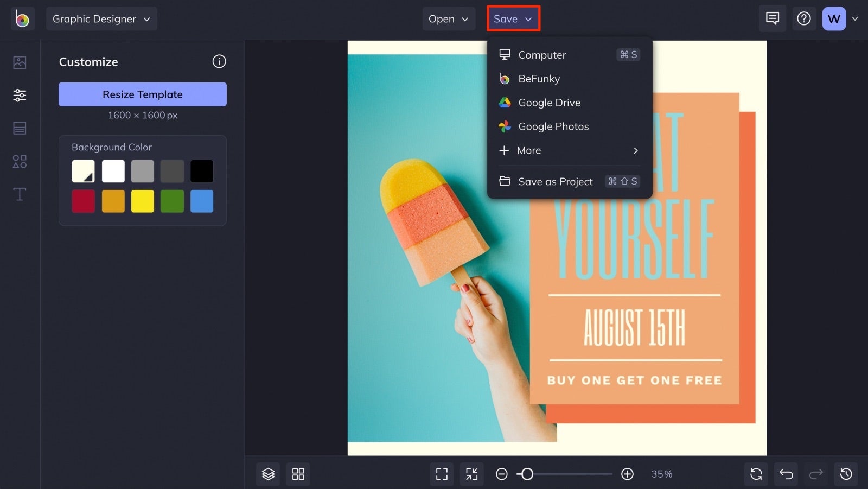Screen dimensions: 868x489
Task: Pick the yellow background color swatch
Action: click(x=143, y=201)
